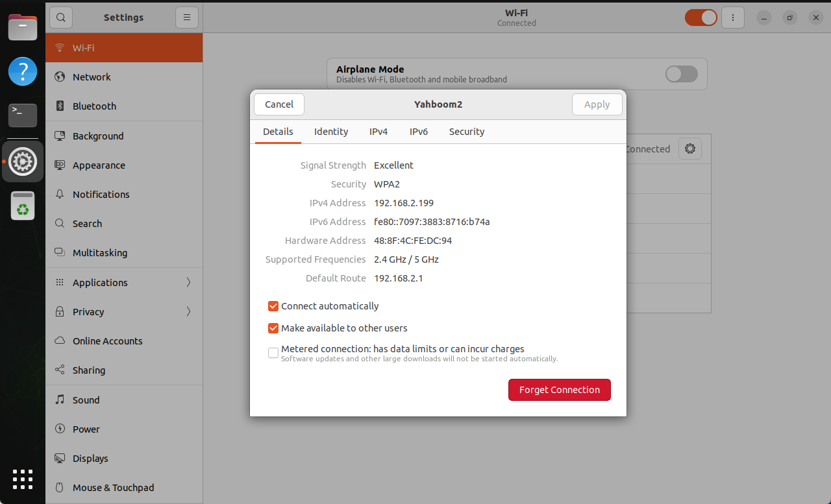831x504 pixels.
Task: Switch to the IPv4 tab
Action: 378,132
